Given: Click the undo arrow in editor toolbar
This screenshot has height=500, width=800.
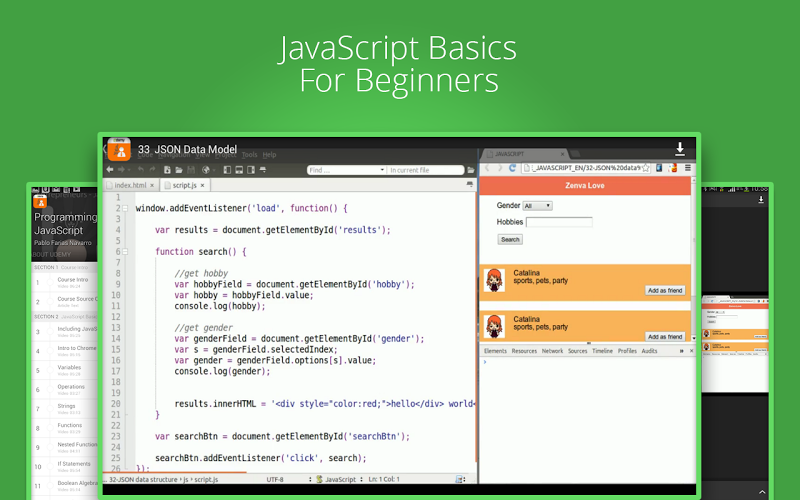Looking at the screenshot, I should (140, 169).
